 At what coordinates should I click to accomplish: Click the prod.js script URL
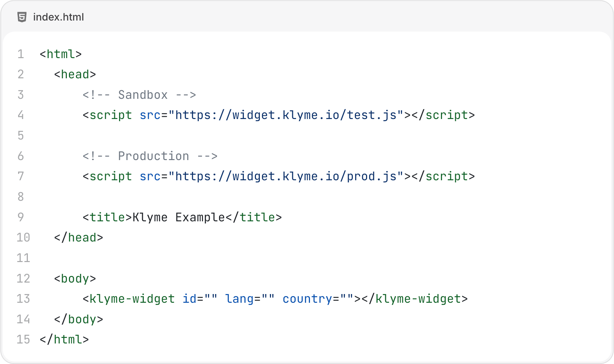pyautogui.click(x=286, y=176)
